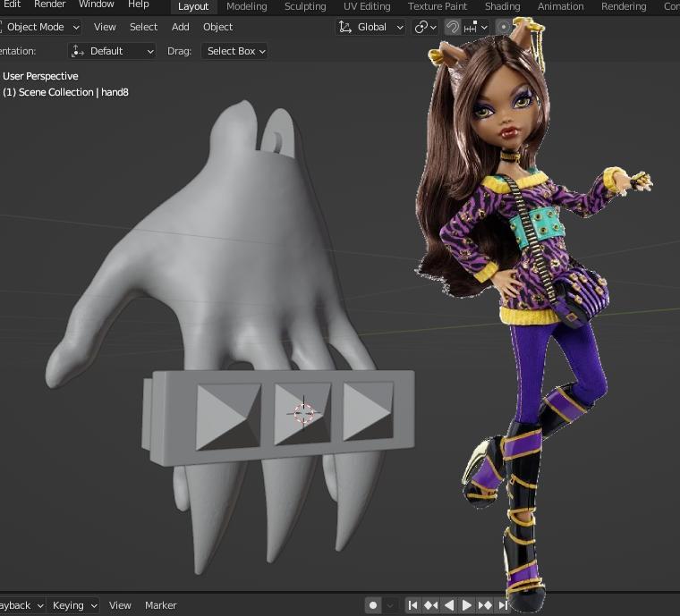The width and height of the screenshot is (680, 616).
Task: Open the Render menu
Action: (49, 4)
